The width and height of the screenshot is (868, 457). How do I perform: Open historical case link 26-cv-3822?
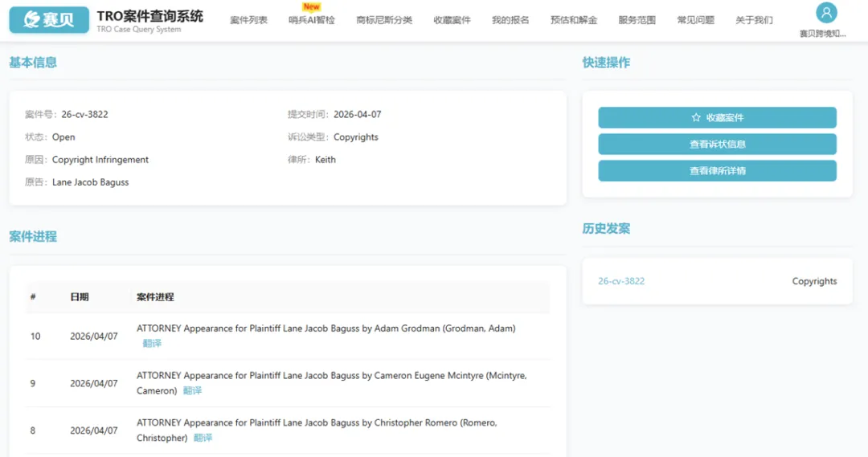(x=621, y=281)
